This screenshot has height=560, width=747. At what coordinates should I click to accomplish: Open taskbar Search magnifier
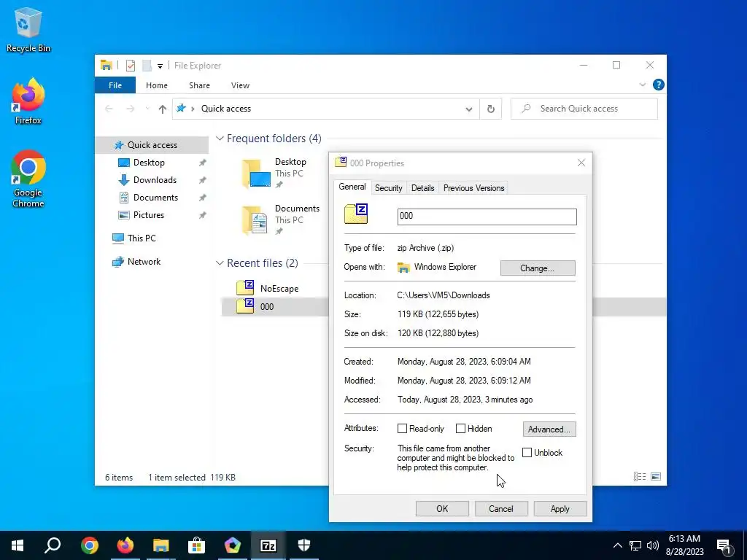coord(53,545)
